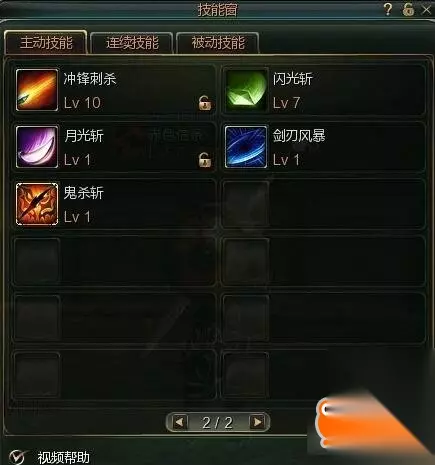Click the empty slot beside 鬼杀斩
The height and width of the screenshot is (465, 435).
pyautogui.click(x=323, y=204)
